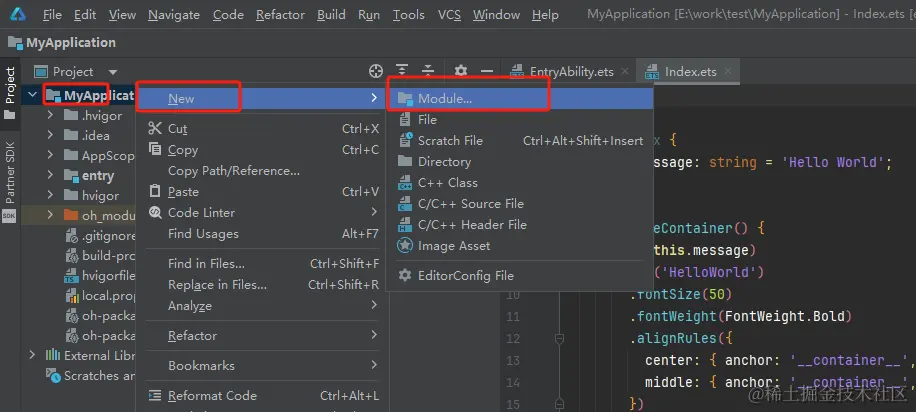Screen dimensions: 916x412
Task: Choose Cut in the context menu
Action: click(x=261, y=129)
